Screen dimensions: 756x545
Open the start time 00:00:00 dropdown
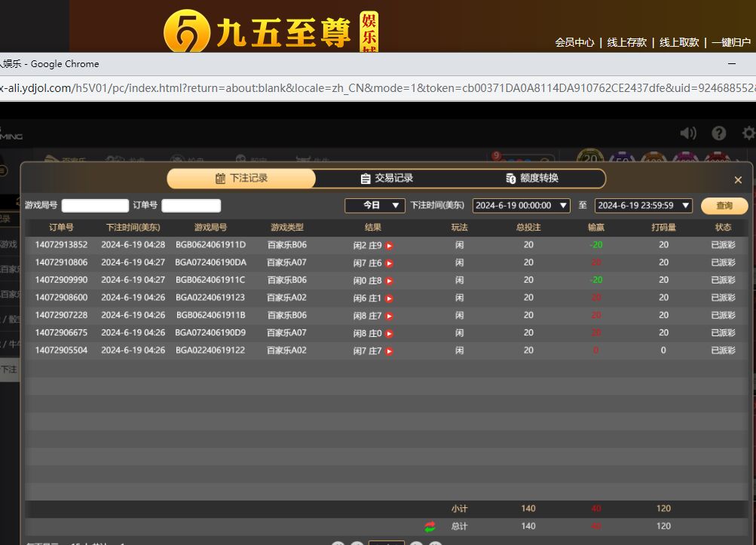click(x=521, y=205)
